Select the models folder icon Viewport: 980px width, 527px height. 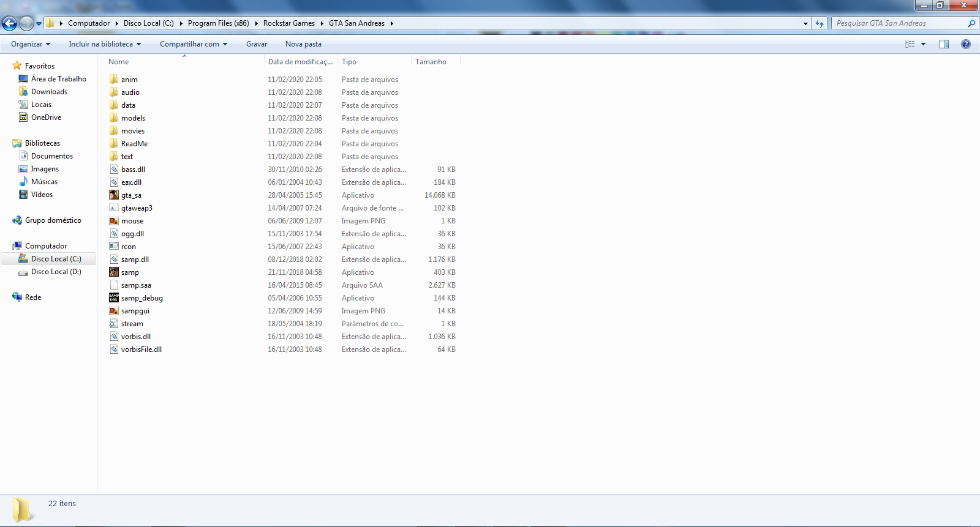tap(114, 118)
